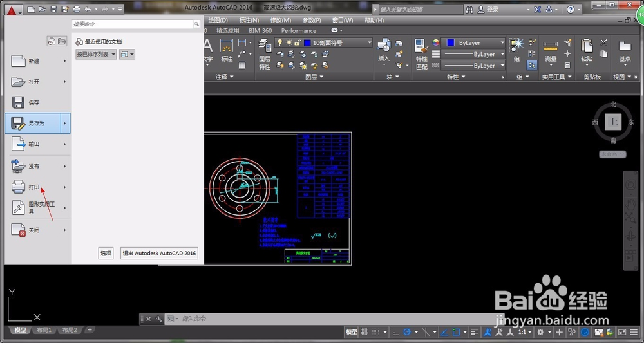
Task: Toggle annotation visibility icon in status bar
Action: (x=487, y=332)
